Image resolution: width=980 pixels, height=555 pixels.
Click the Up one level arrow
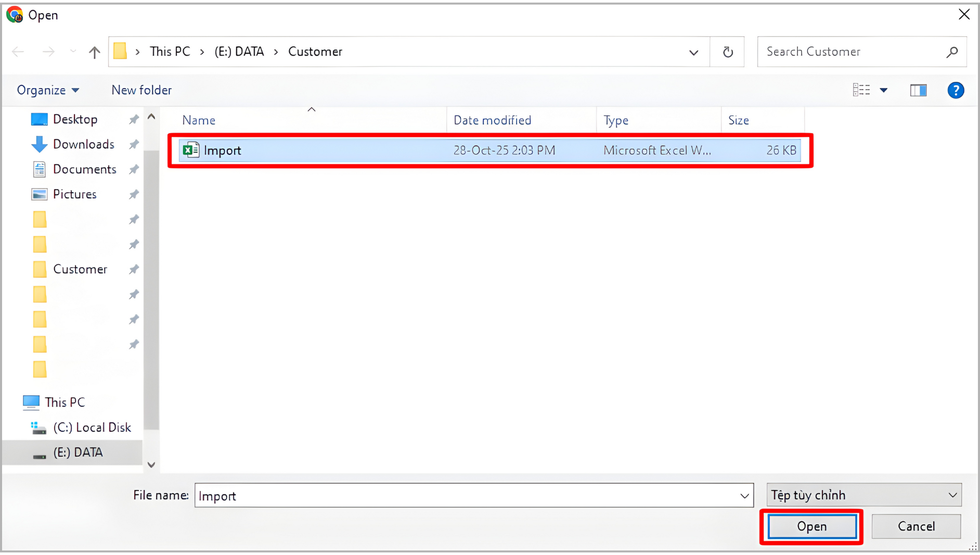click(94, 52)
